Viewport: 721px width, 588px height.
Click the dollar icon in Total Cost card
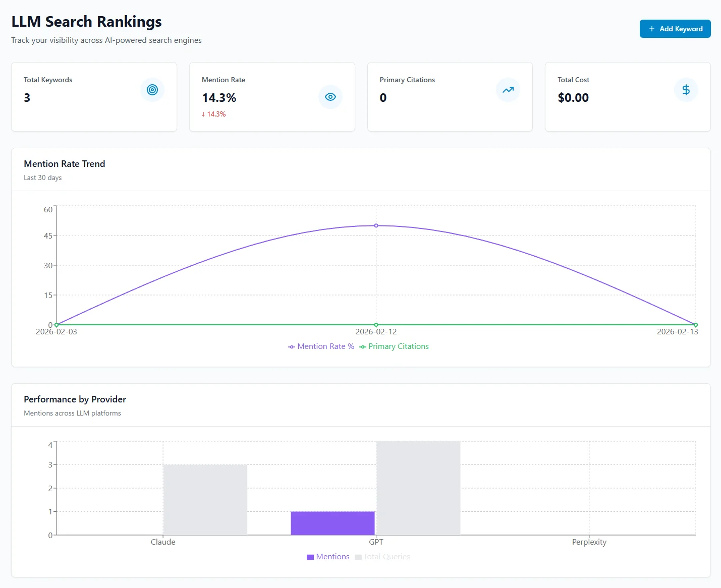point(686,90)
